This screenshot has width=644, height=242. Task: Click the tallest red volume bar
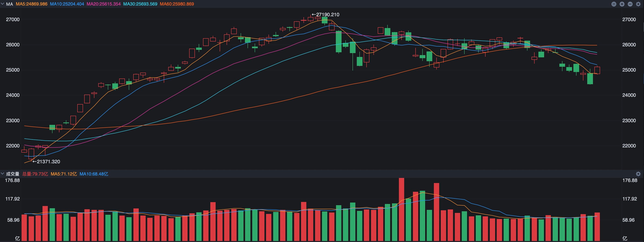(402, 209)
